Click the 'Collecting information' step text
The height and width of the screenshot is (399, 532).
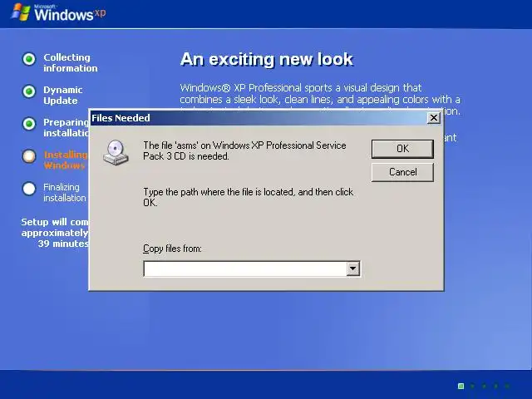click(x=70, y=63)
